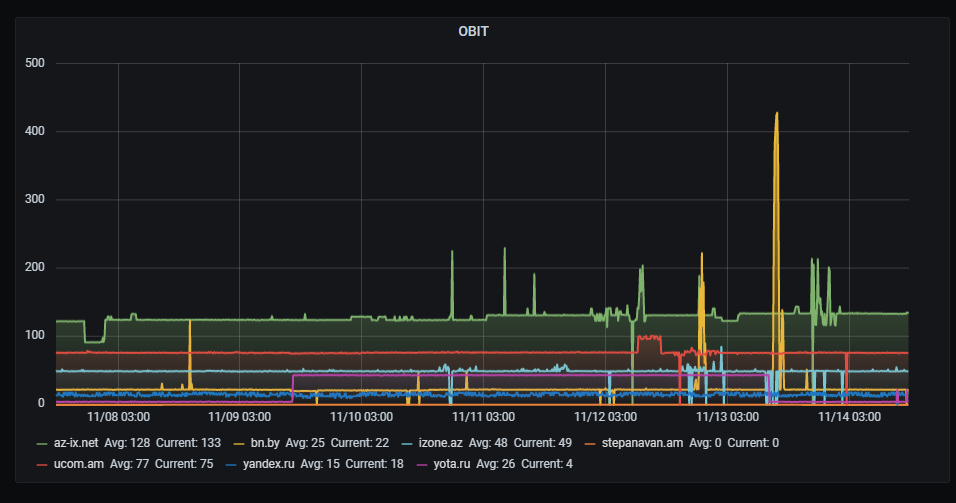The height and width of the screenshot is (503, 956).
Task: Click the stepanavan.am 'Current: 0' value
Action: pos(753,443)
